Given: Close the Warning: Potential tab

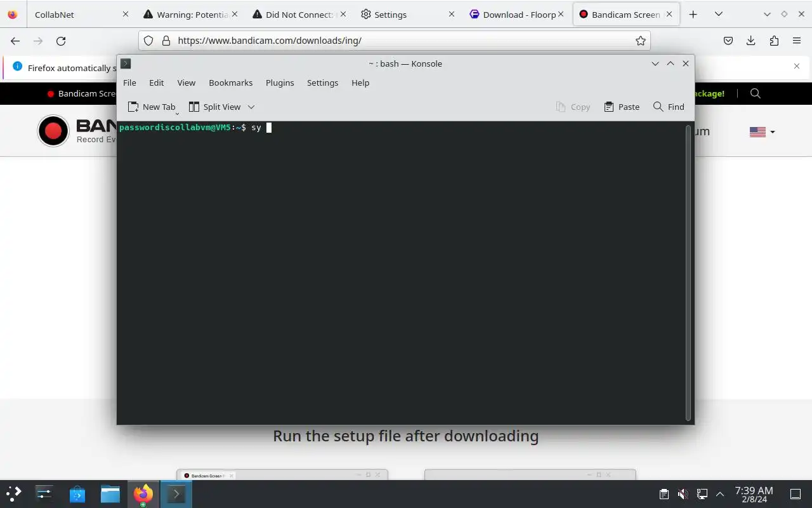Looking at the screenshot, I should (x=235, y=14).
